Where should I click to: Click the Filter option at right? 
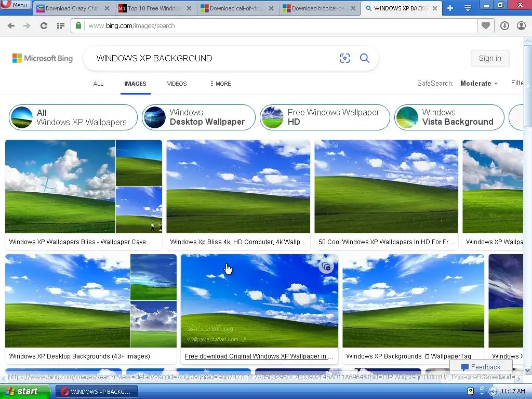(517, 83)
